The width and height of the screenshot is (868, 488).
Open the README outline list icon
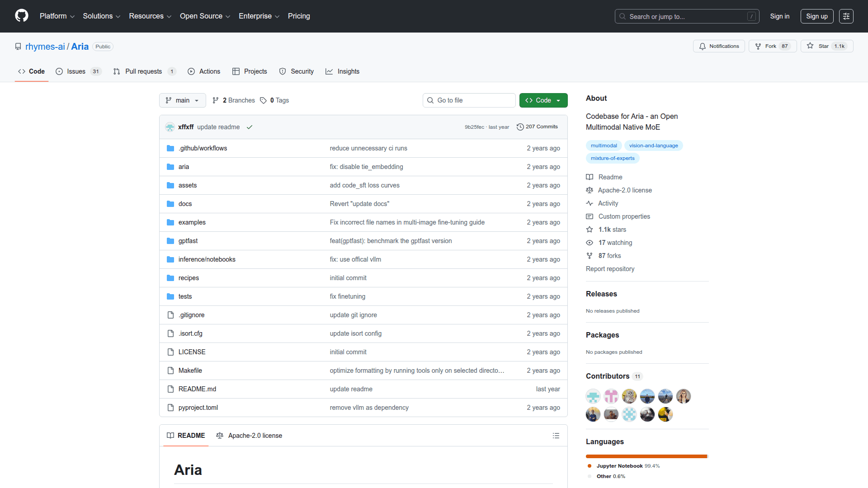[556, 436]
